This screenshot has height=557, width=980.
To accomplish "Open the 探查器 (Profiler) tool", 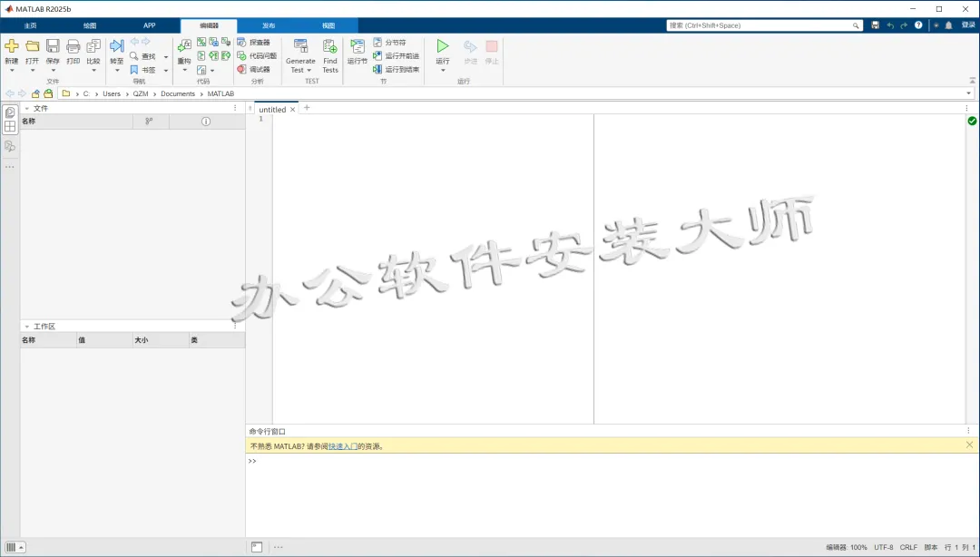I will tap(254, 42).
